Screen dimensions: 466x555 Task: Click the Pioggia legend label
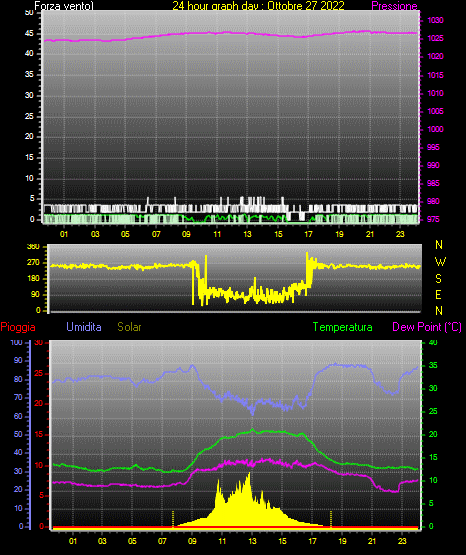[x=18, y=327]
